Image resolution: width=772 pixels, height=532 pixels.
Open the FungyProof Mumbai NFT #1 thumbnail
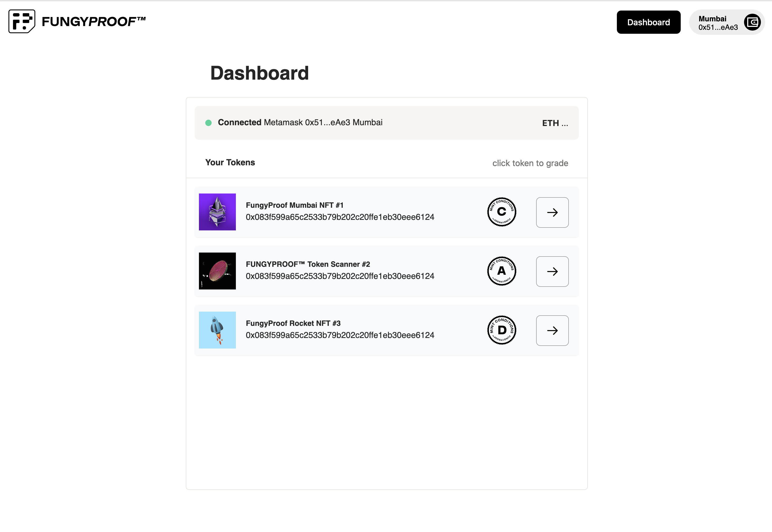[217, 212]
